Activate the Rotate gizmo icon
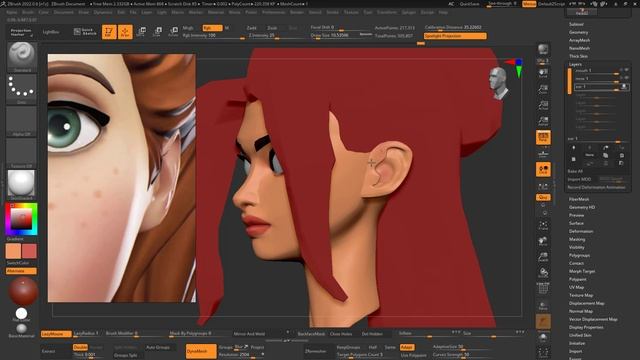This screenshot has width=640, height=360. pos(173,32)
